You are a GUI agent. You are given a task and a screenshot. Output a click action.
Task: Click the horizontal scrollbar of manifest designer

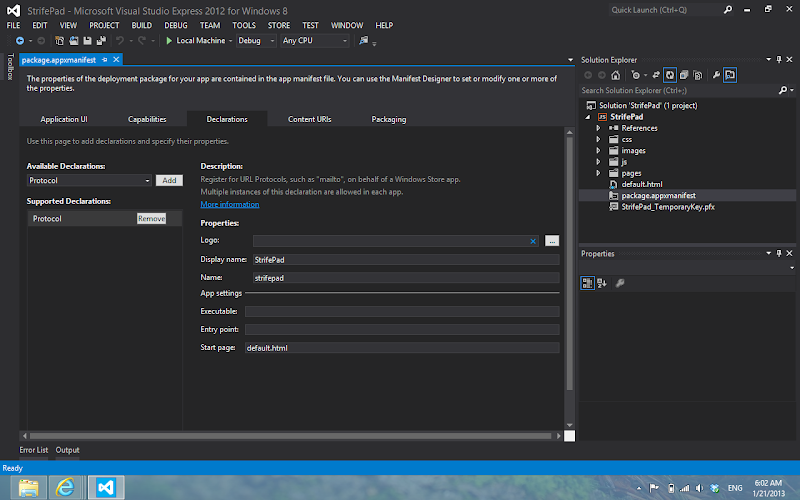291,436
